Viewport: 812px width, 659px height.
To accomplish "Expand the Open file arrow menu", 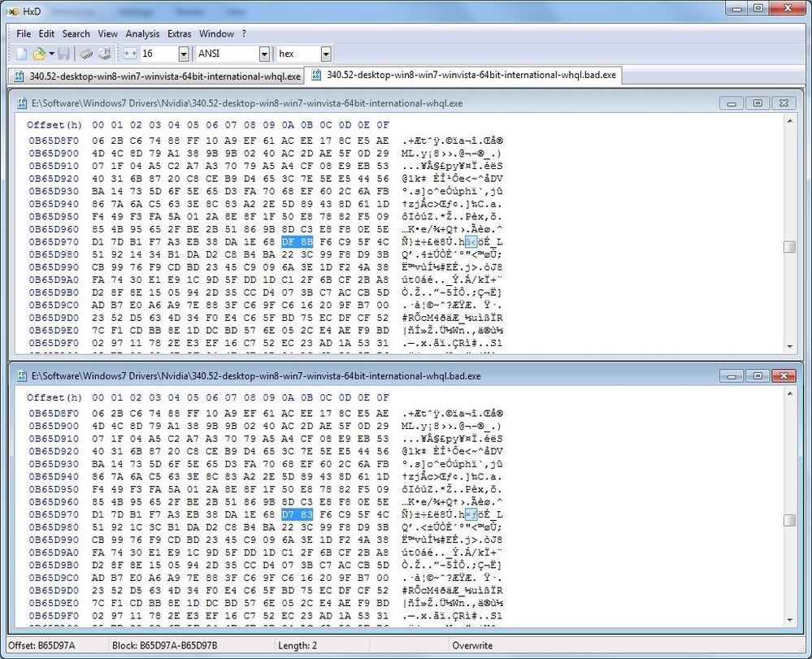I will (51, 54).
